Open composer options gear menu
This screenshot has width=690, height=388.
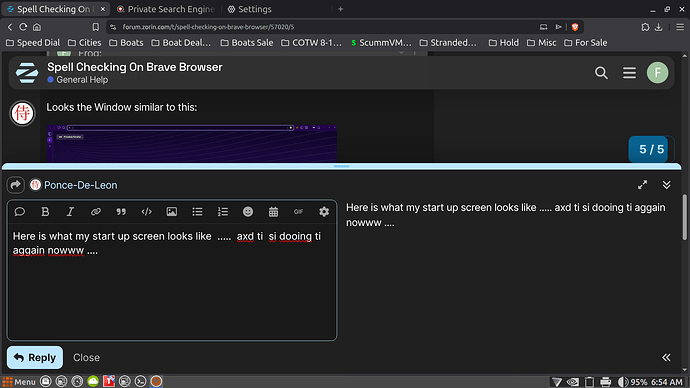pos(324,212)
